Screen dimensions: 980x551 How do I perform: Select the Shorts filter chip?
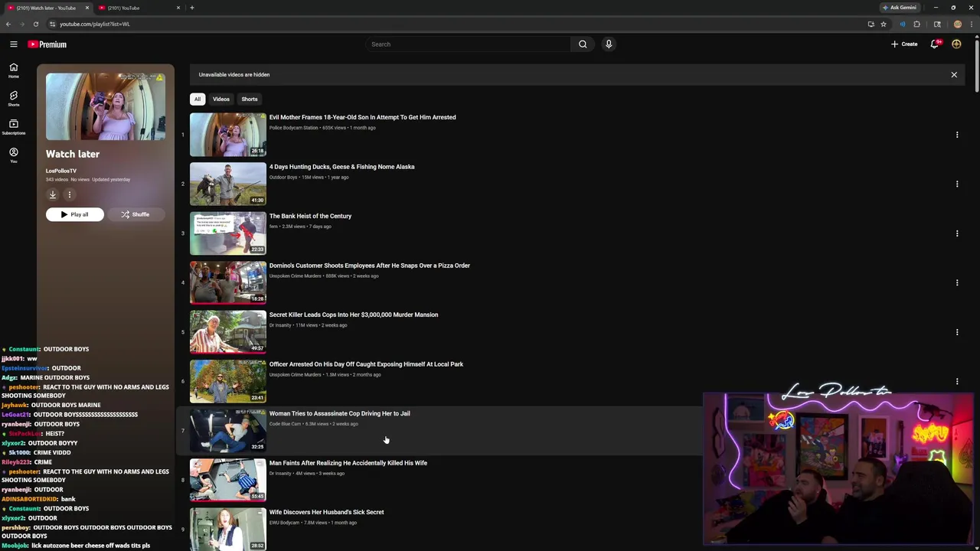tap(250, 99)
